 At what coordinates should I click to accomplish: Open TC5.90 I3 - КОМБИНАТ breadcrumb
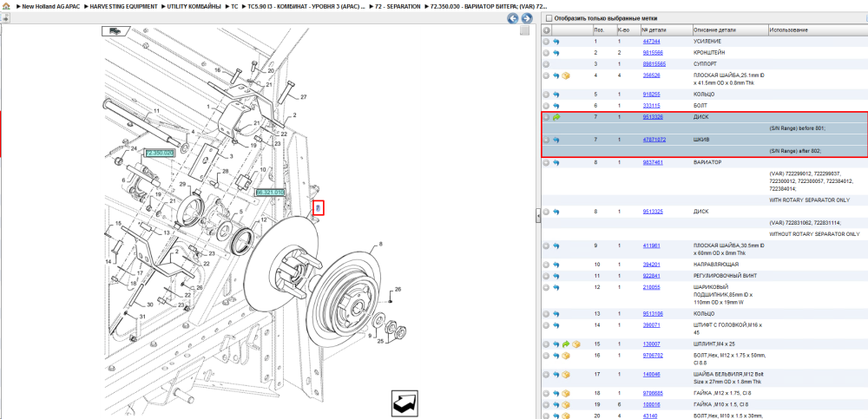(x=306, y=5)
